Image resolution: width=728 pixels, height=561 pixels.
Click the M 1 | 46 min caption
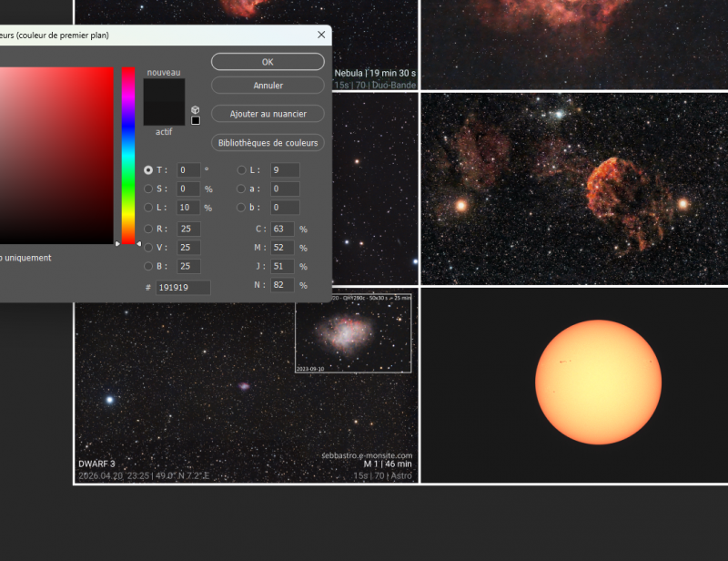pos(388,464)
